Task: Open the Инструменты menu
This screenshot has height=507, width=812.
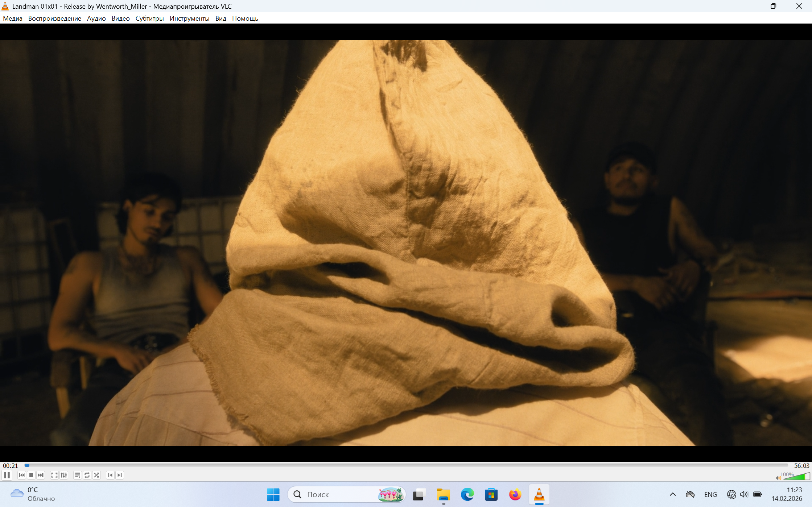Action: pyautogui.click(x=189, y=18)
